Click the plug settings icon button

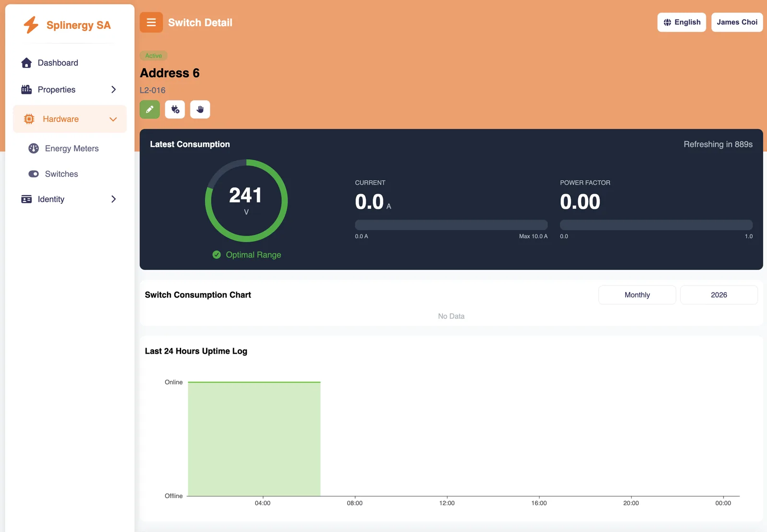pos(175,109)
